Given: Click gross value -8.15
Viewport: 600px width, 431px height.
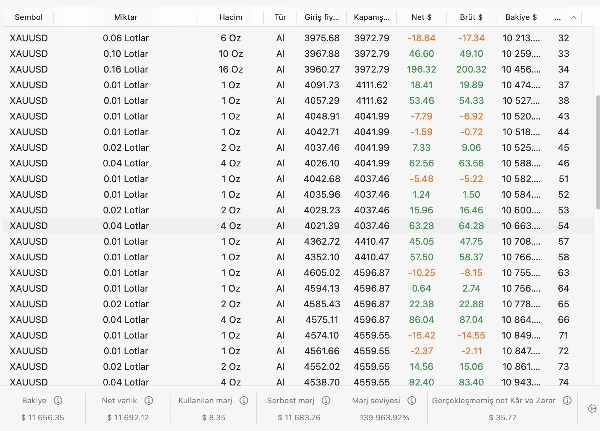Looking at the screenshot, I should (x=471, y=273).
